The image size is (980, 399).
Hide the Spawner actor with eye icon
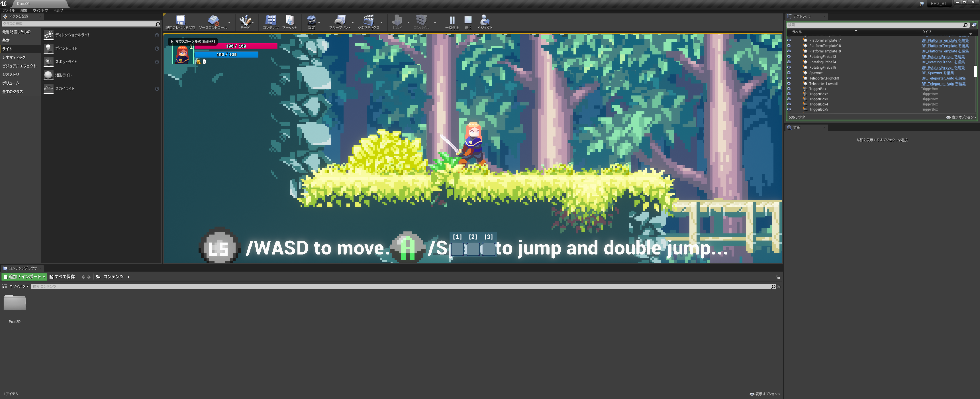tap(789, 73)
